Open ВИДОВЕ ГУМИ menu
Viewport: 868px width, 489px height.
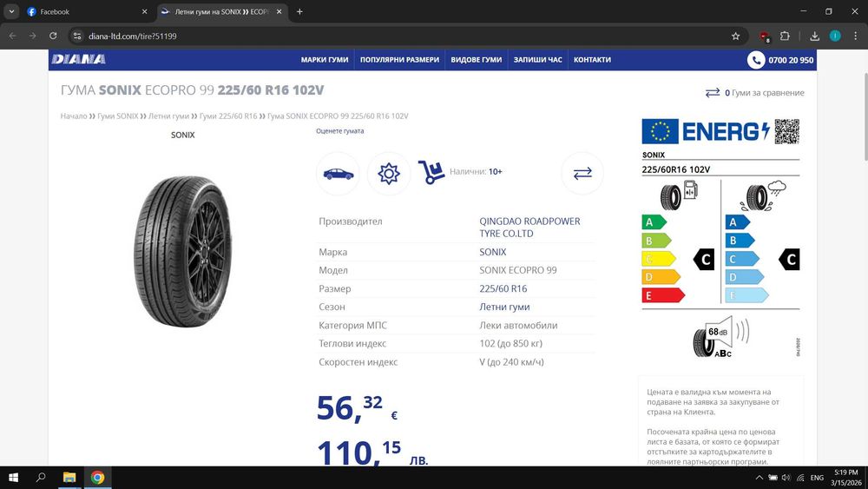[x=476, y=60]
